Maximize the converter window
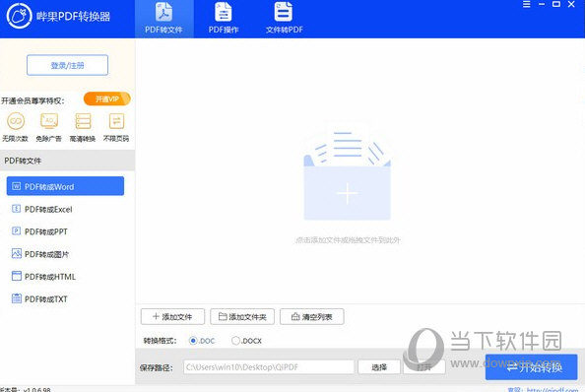The width and height of the screenshot is (585, 392). [556, 5]
